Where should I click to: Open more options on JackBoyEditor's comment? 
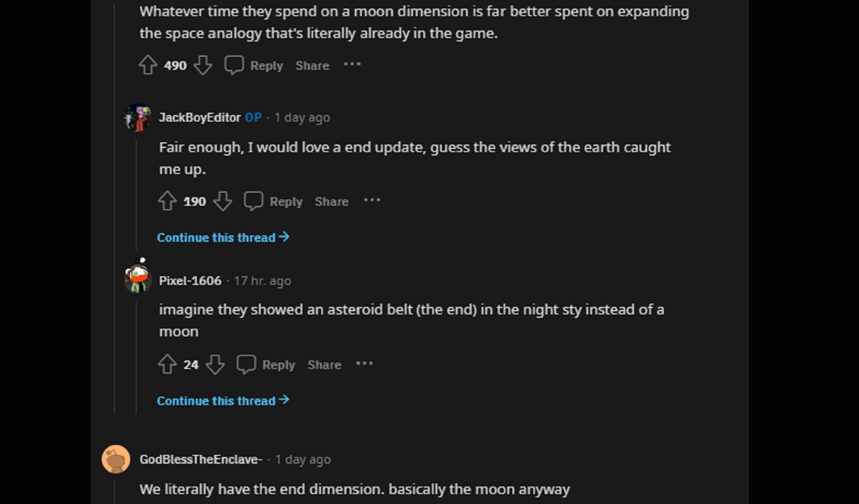click(x=372, y=201)
